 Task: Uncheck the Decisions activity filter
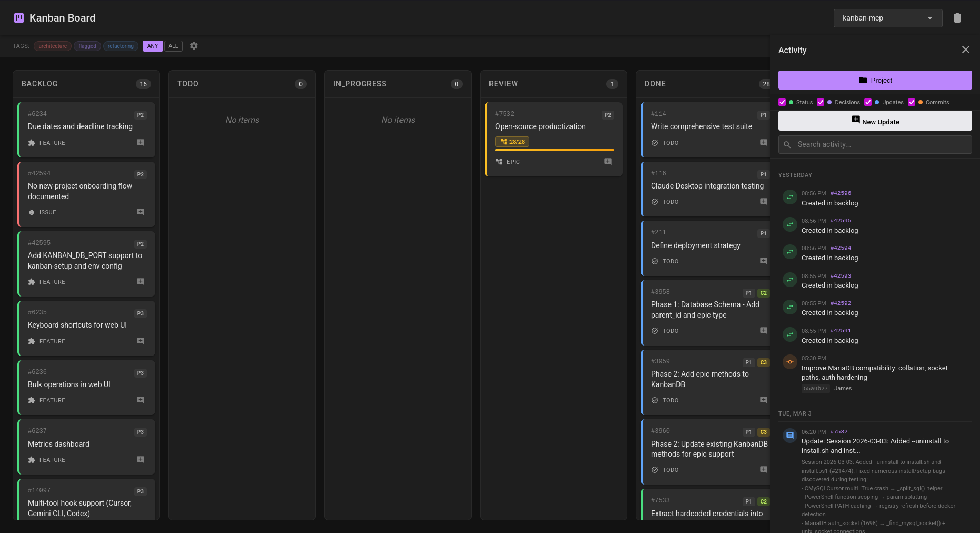pos(821,102)
